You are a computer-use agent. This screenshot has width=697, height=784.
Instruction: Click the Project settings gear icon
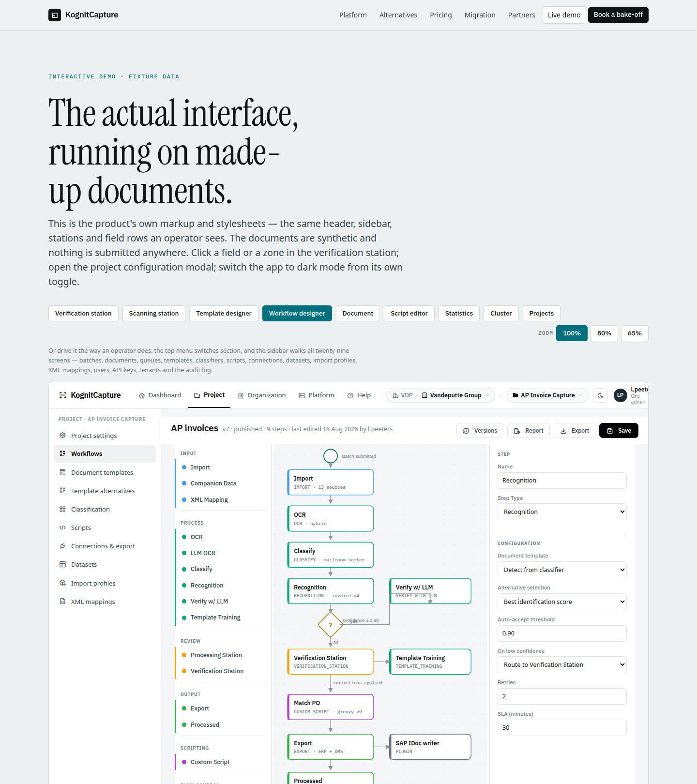pos(62,436)
